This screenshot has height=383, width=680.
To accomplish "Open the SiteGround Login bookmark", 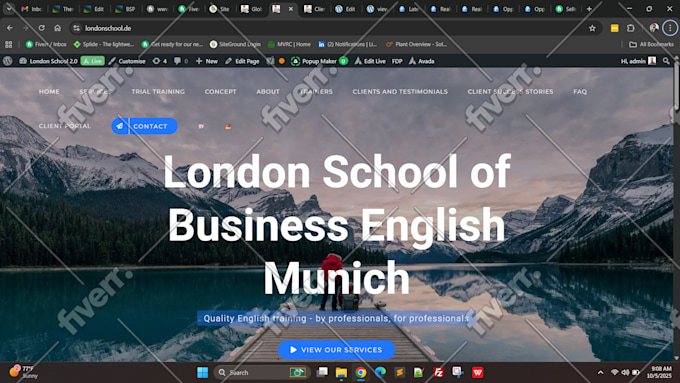I will (235, 44).
